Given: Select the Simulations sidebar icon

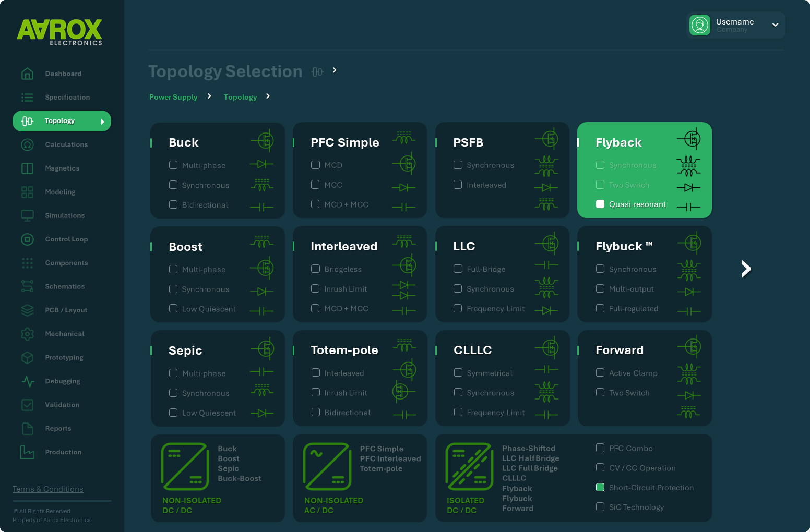Looking at the screenshot, I should click(x=27, y=215).
